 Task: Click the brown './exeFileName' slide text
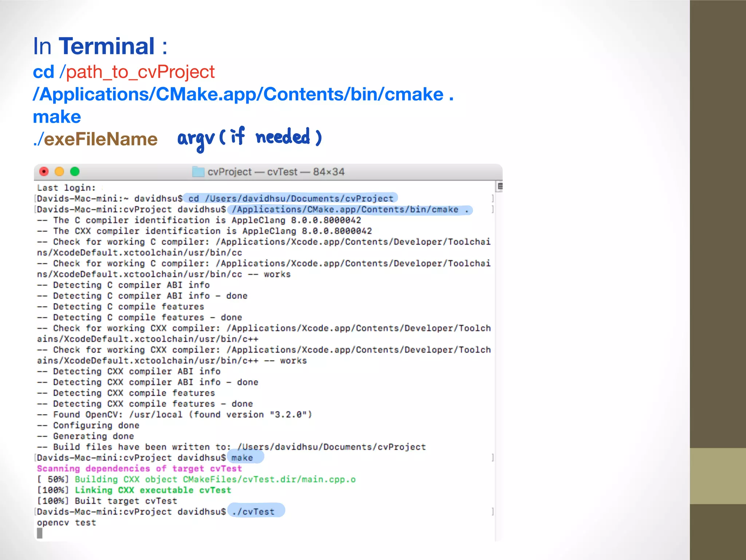[95, 139]
